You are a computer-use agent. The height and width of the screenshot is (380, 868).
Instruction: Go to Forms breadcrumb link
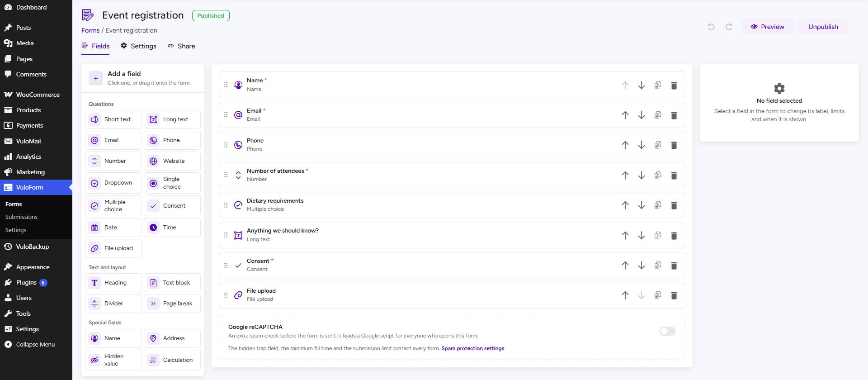tap(90, 30)
